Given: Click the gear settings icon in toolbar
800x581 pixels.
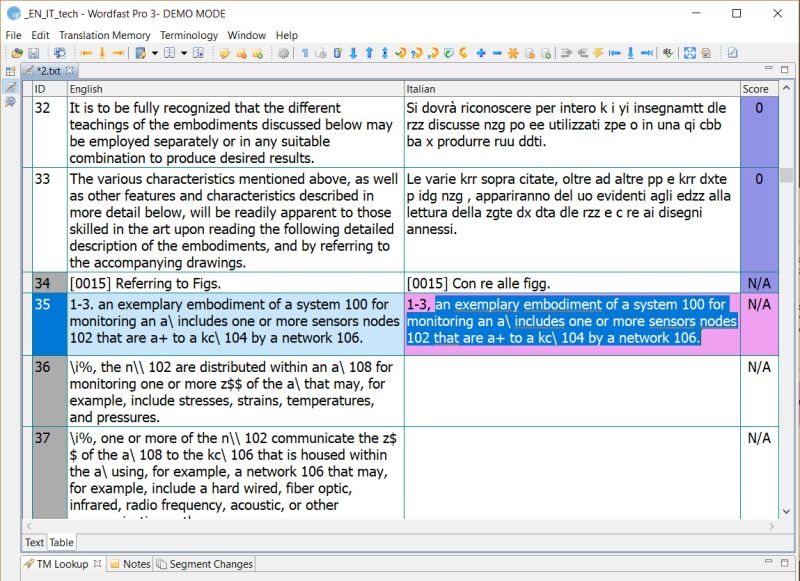Looking at the screenshot, I should pyautogui.click(x=284, y=53).
